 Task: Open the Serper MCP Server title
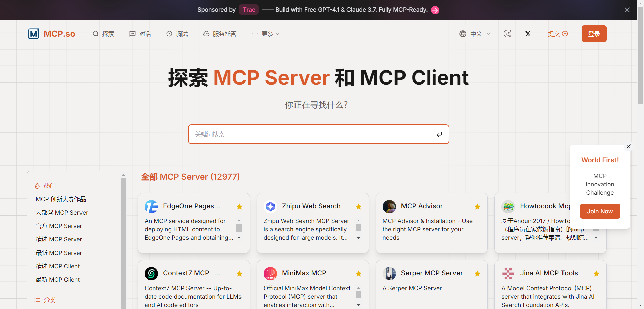point(432,273)
